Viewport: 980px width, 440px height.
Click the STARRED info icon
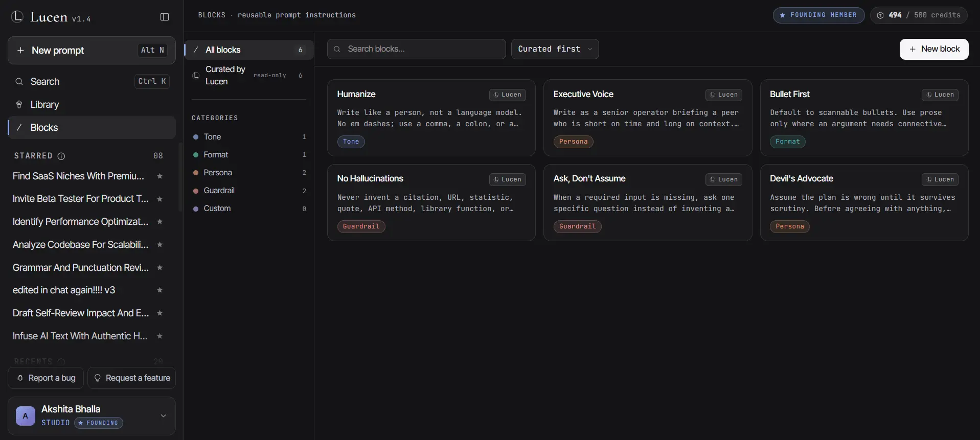pyautogui.click(x=61, y=156)
